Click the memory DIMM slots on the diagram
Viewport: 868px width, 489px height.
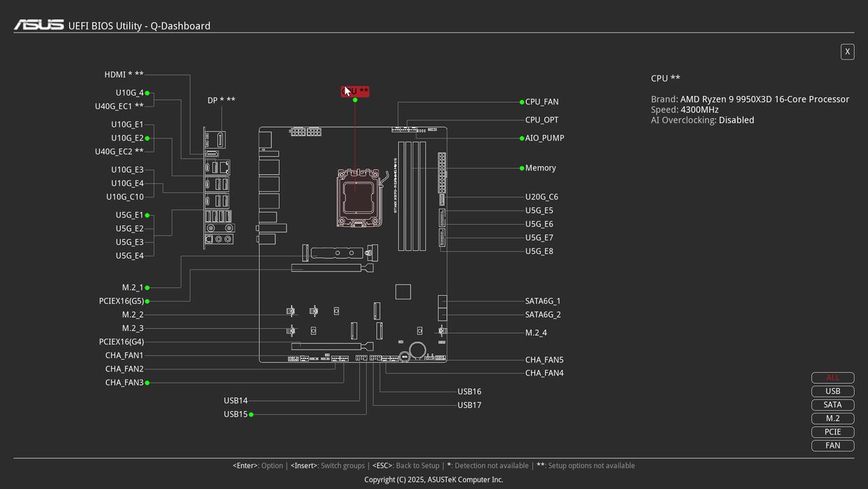[x=412, y=196]
